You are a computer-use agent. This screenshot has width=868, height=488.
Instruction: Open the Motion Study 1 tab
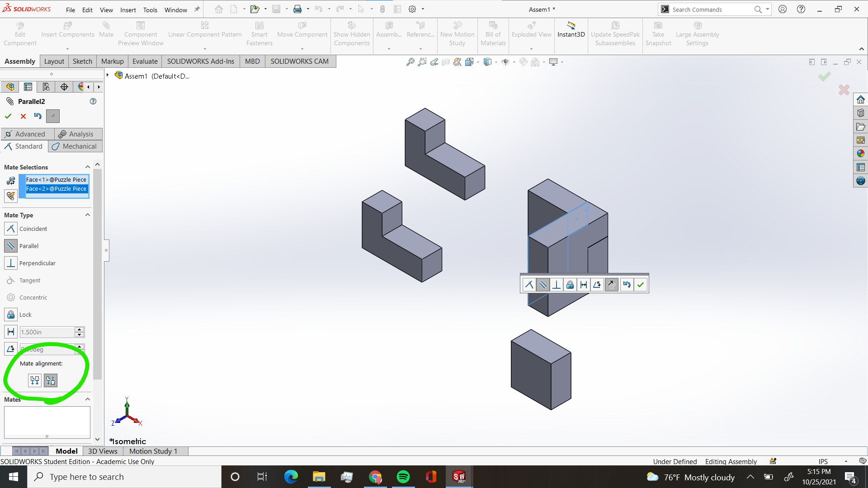(153, 451)
